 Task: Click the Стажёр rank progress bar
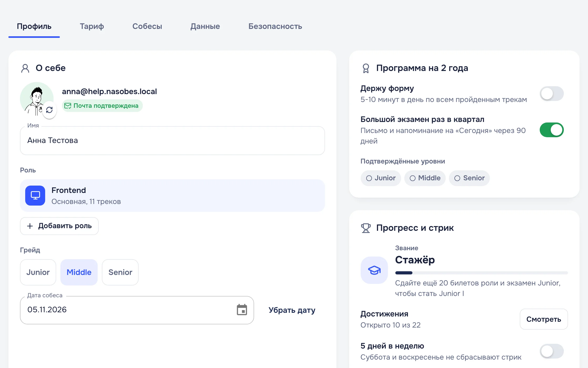tap(481, 273)
